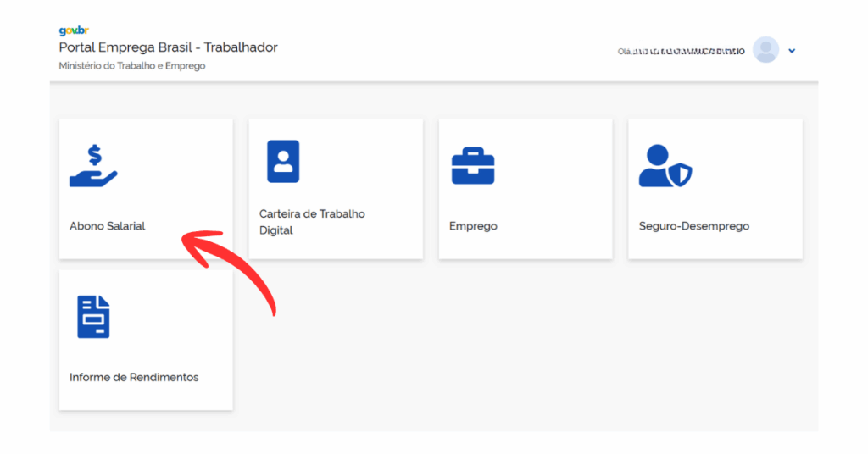This screenshot has height=454, width=868.
Task: Open the Abono Salarial label link
Action: [x=108, y=226]
